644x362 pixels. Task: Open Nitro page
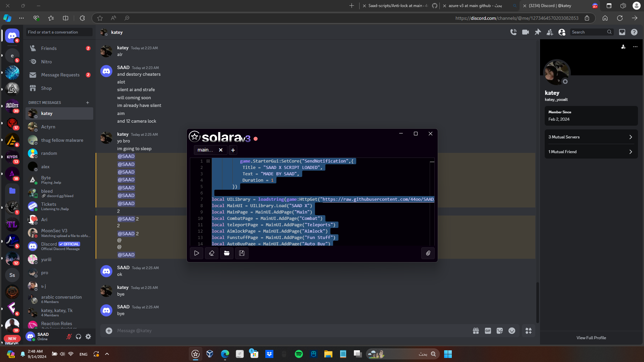click(x=59, y=62)
